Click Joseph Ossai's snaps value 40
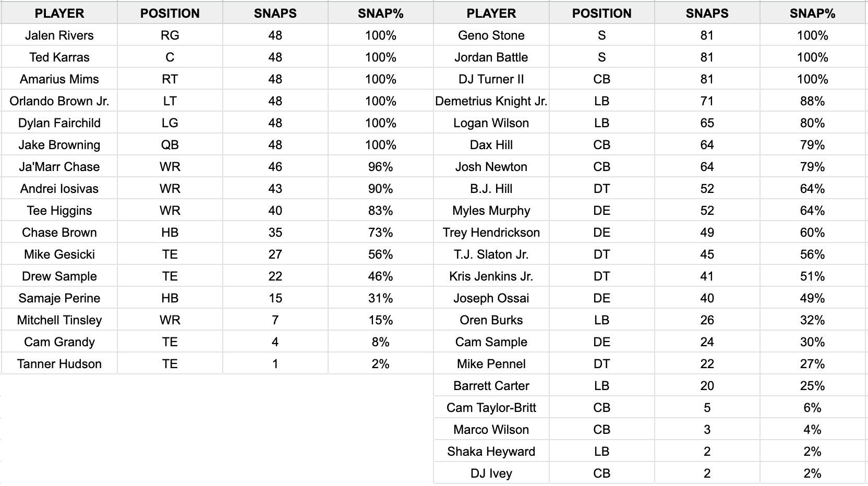This screenshot has width=868, height=486. click(x=707, y=298)
